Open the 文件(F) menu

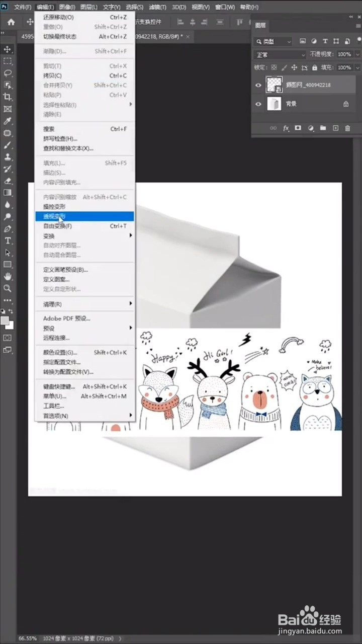point(23,8)
